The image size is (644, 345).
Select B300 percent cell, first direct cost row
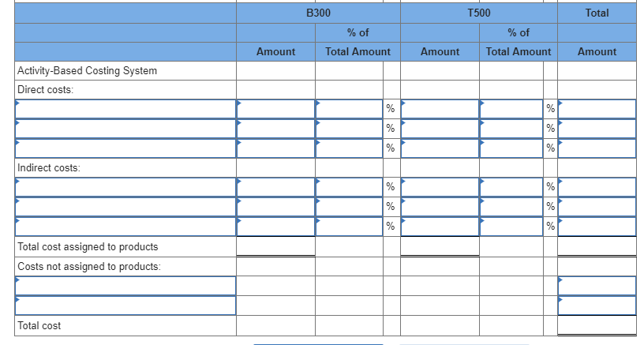click(349, 109)
